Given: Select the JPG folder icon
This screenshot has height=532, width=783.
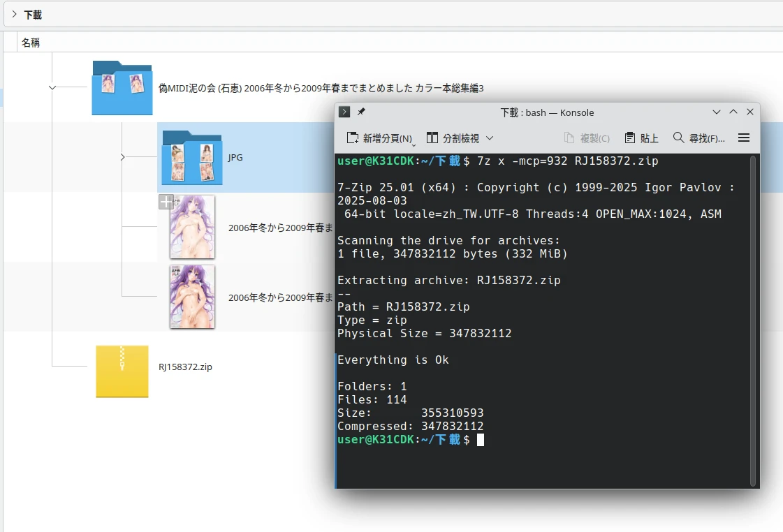Looking at the screenshot, I should [x=192, y=157].
